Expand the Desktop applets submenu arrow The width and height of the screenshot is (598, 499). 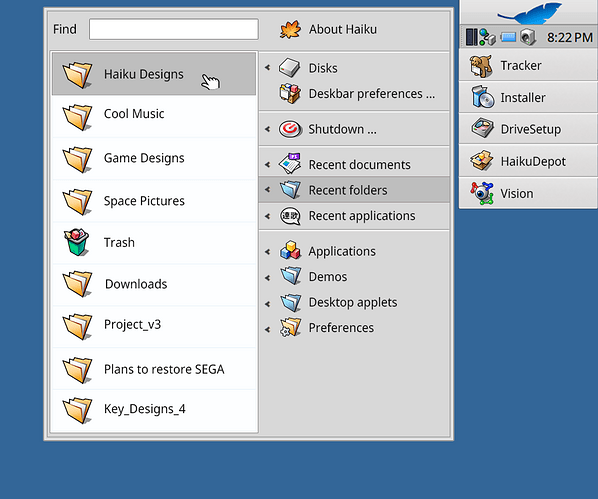pyautogui.click(x=267, y=304)
